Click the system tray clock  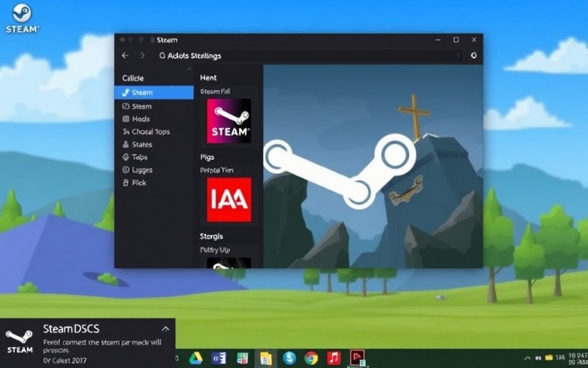pos(578,358)
